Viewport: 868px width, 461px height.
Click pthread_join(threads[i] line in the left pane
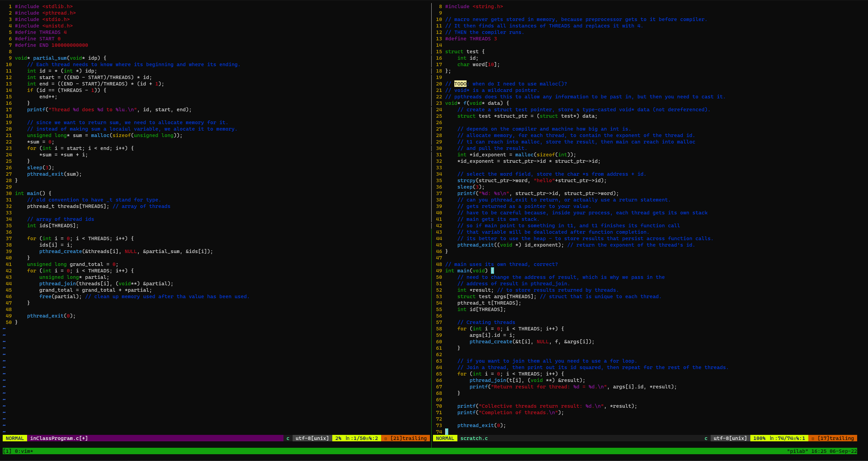[x=106, y=284]
